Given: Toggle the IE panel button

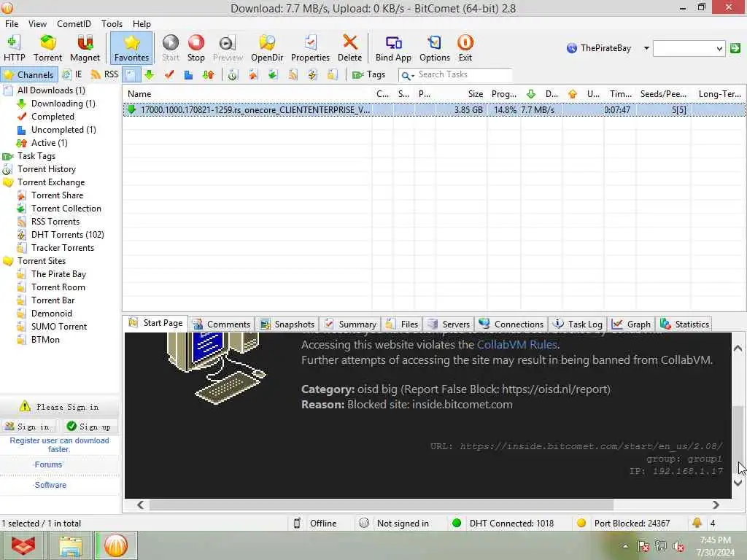Looking at the screenshot, I should (x=72, y=75).
